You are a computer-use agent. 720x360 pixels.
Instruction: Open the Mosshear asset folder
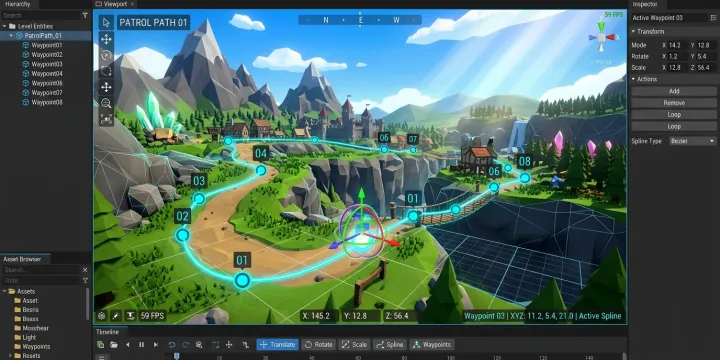[35, 328]
